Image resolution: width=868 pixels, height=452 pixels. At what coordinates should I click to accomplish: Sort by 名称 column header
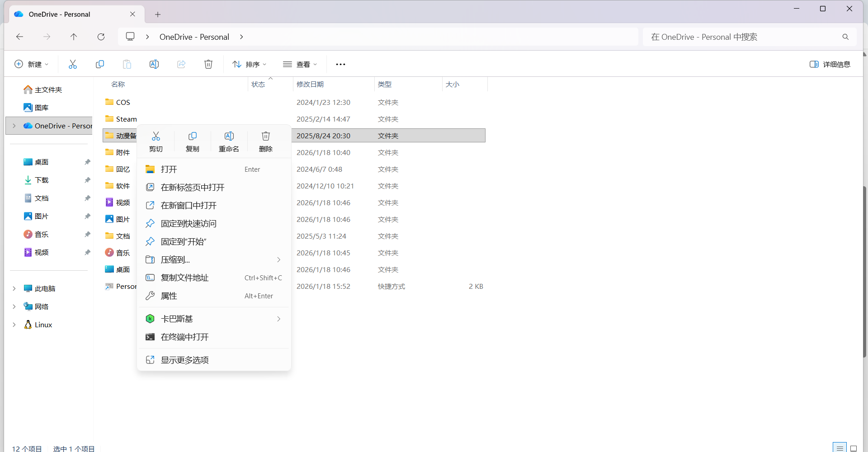click(x=175, y=84)
